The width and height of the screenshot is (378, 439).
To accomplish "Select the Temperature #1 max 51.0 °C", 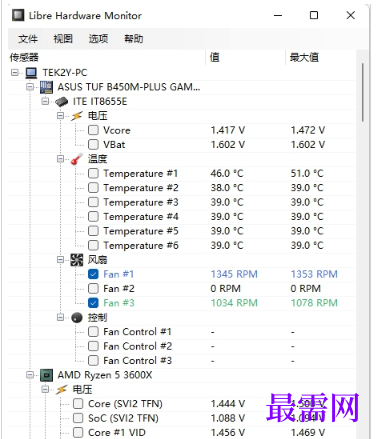I will point(307,173).
